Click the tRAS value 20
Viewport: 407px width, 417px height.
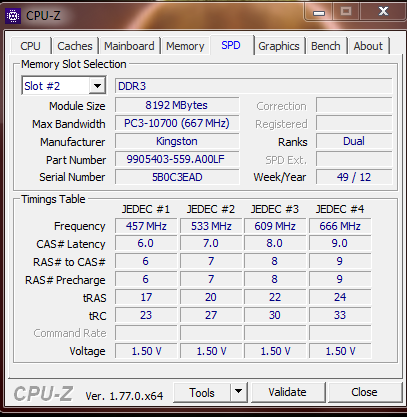(211, 297)
